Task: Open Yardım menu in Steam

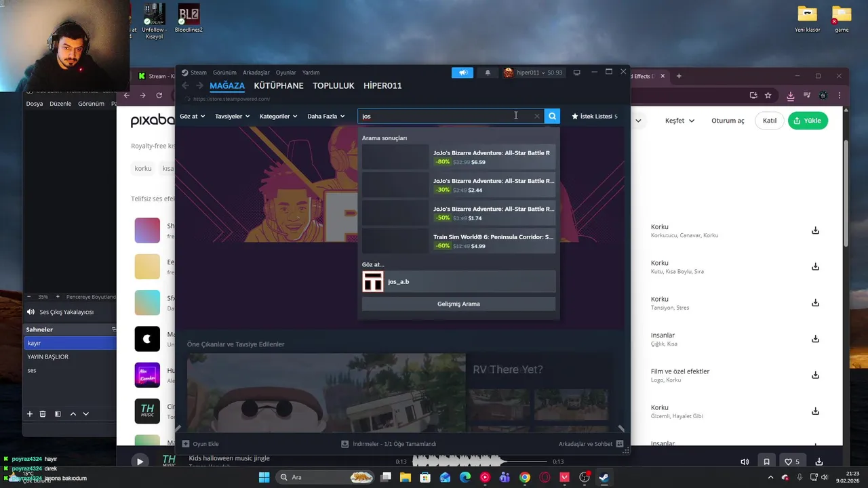Action: 311,73
